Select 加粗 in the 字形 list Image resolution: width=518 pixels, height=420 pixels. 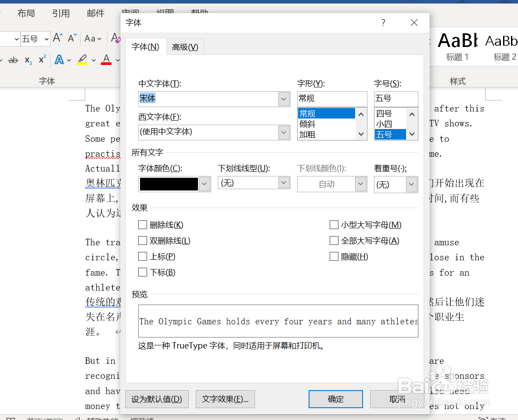327,134
